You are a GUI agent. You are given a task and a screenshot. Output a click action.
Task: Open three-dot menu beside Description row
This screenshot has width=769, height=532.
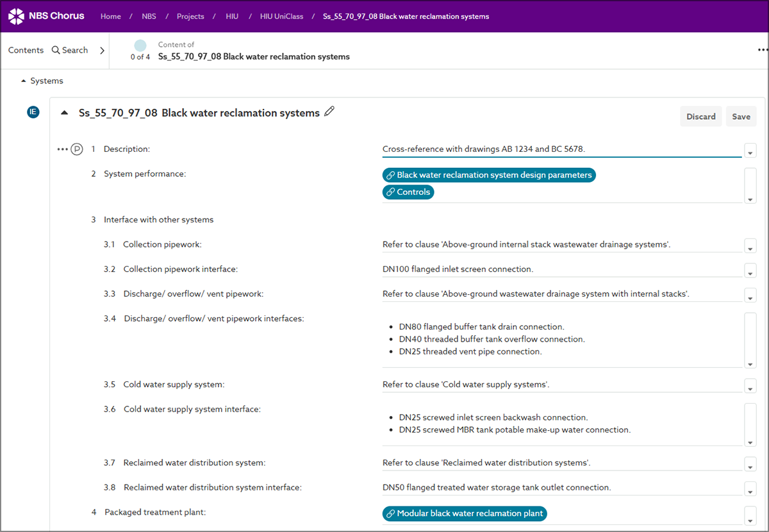pos(62,149)
